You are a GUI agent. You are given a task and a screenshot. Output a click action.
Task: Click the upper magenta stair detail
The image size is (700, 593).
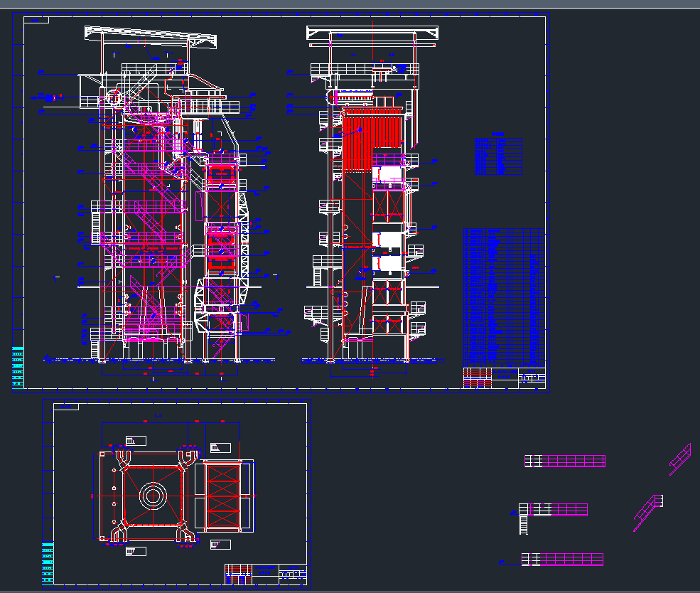pos(679,459)
